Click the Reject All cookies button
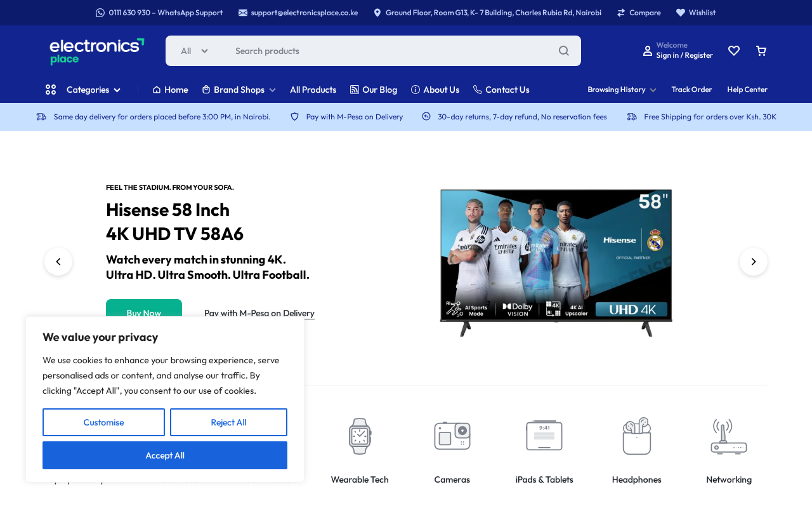This screenshot has height=508, width=812. tap(228, 422)
